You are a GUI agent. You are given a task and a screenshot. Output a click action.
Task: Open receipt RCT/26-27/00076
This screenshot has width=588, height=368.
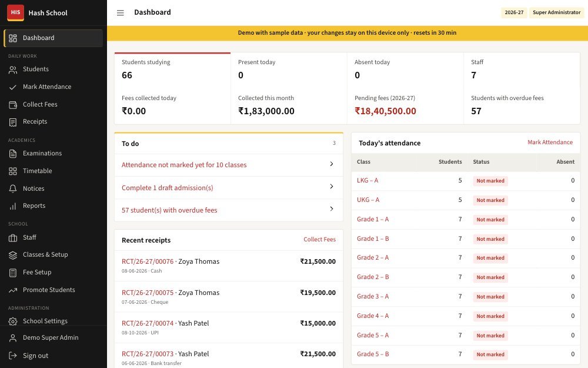point(148,261)
